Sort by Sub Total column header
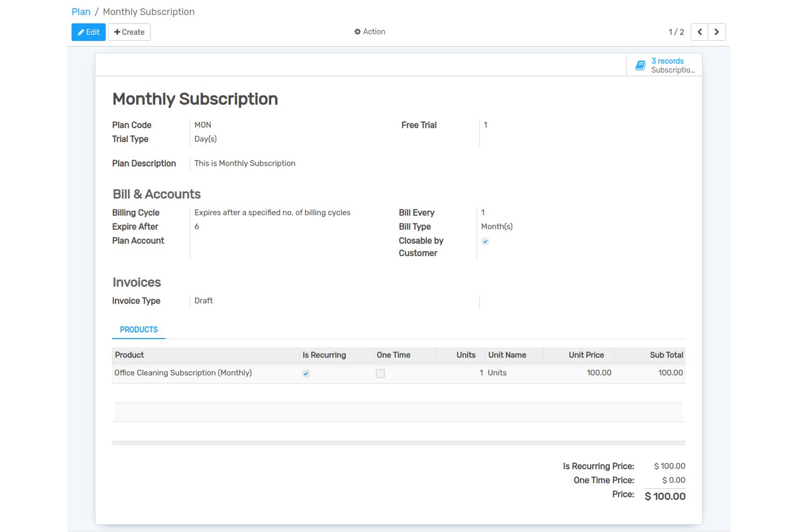The image size is (798, 532). coord(650,355)
